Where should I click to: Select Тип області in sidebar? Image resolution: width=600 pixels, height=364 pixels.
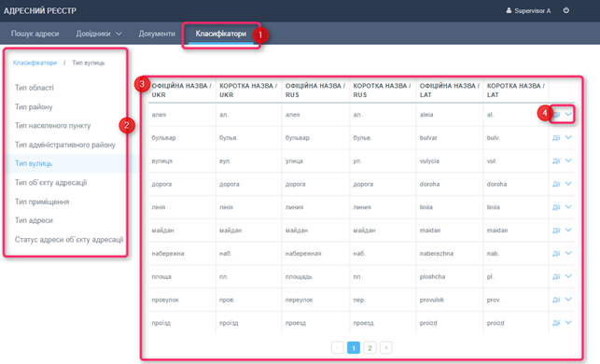pos(34,88)
